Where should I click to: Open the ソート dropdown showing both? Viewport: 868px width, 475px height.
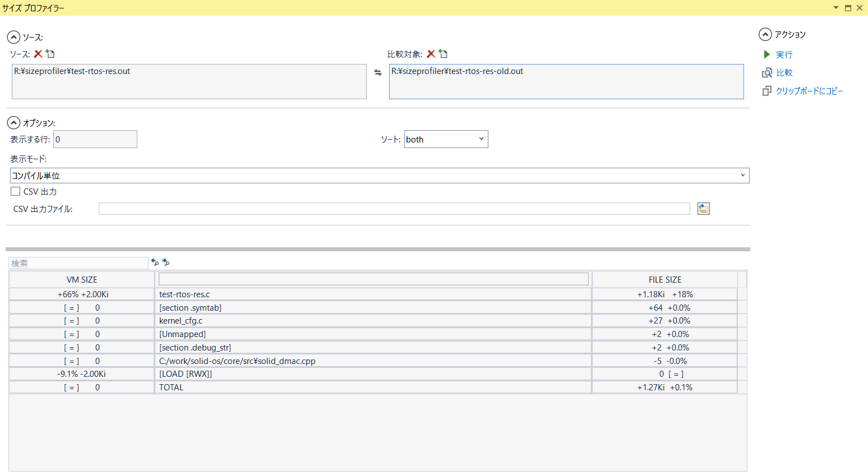pyautogui.click(x=446, y=139)
